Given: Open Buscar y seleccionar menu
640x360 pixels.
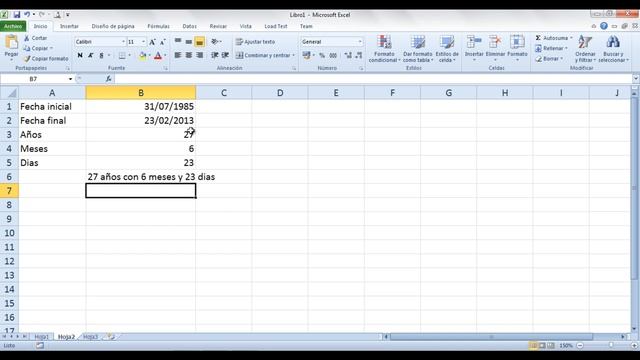Looking at the screenshot, I should (613, 49).
